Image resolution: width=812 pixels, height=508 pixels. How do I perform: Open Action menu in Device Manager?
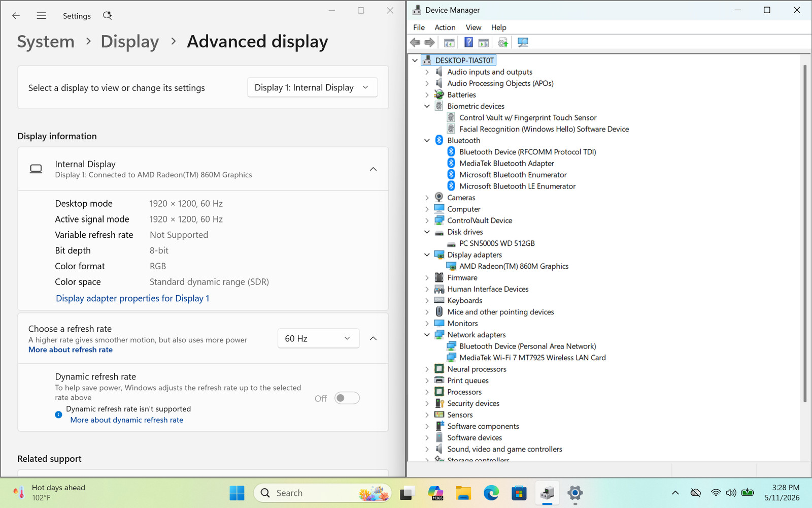(445, 27)
